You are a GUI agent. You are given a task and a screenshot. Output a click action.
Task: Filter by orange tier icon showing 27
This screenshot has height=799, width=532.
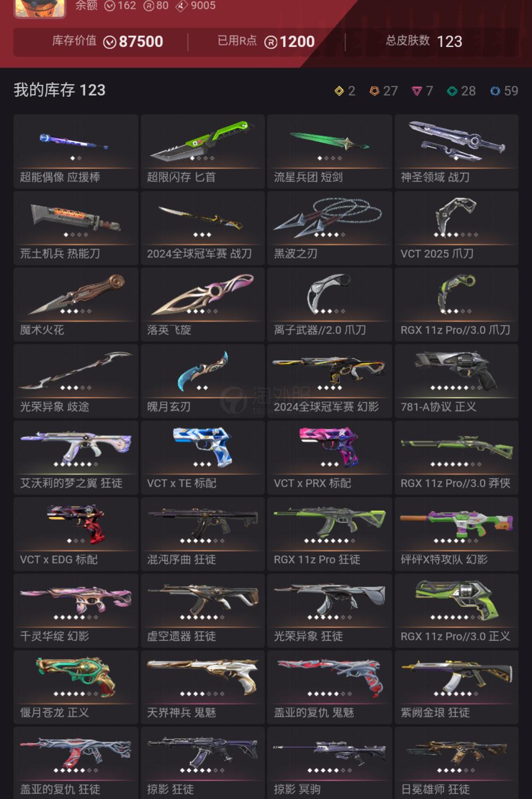375,91
